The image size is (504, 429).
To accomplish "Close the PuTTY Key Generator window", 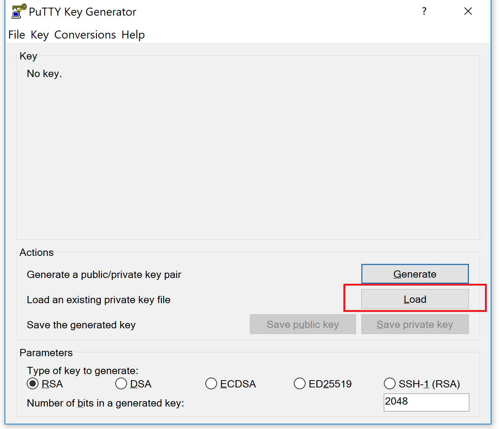I will pyautogui.click(x=468, y=11).
